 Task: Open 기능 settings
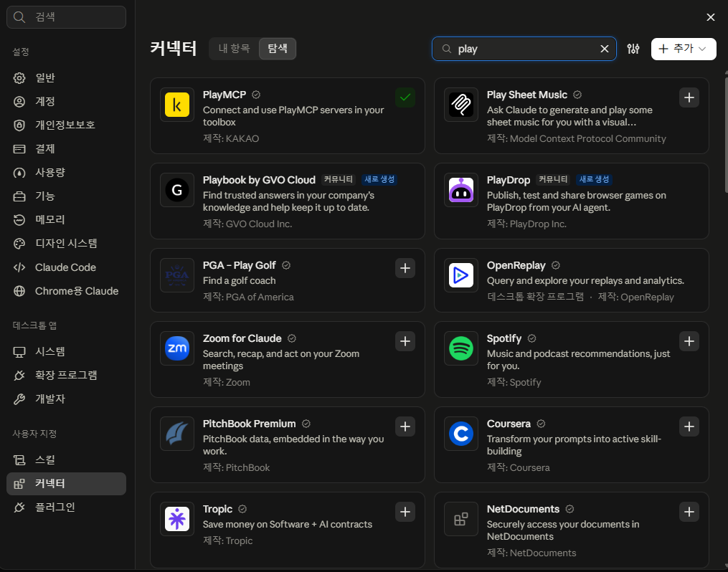click(x=67, y=196)
